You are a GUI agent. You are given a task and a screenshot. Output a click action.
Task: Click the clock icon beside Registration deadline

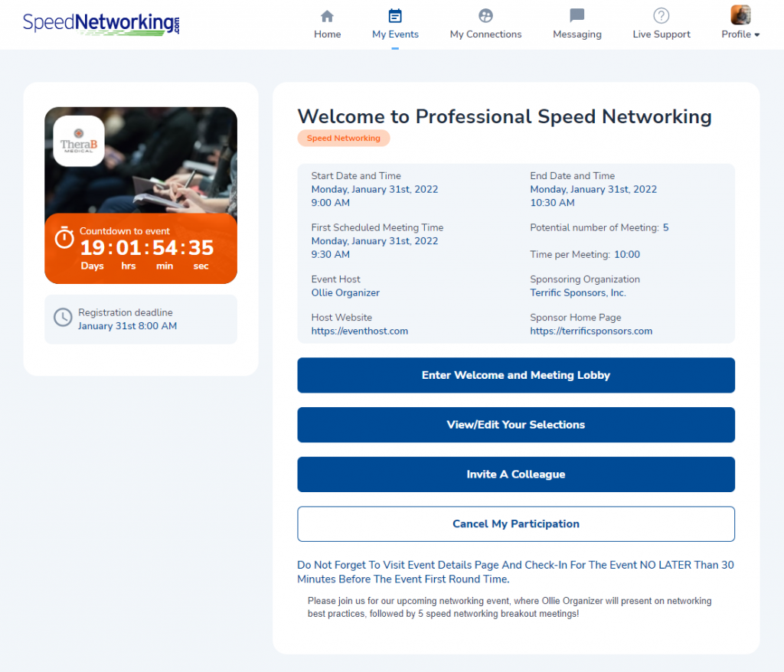(63, 317)
